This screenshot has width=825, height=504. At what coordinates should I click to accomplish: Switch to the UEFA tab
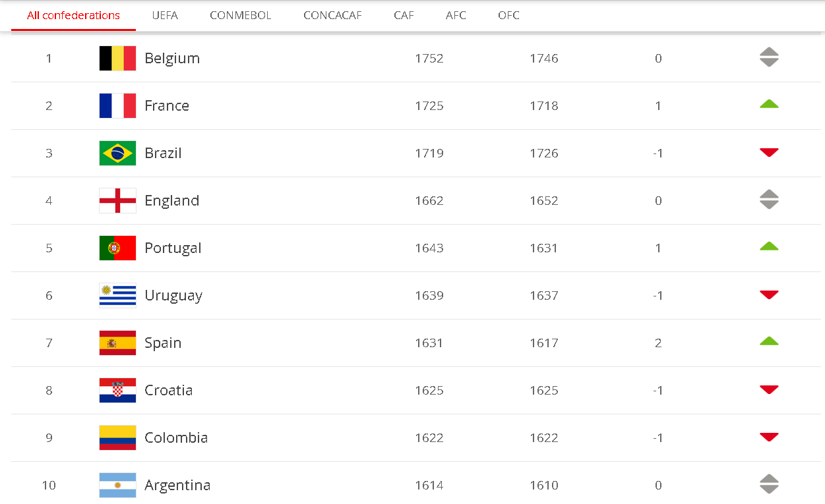(x=165, y=15)
